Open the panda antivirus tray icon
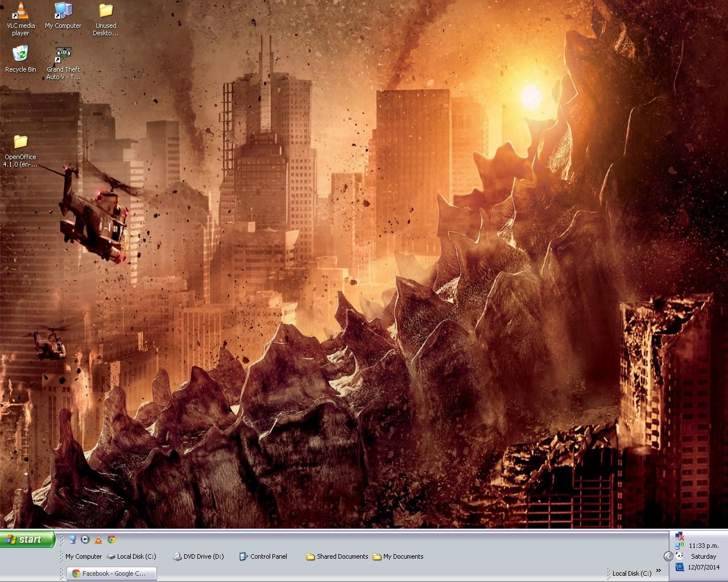Screen dimensions: 728x582 point(679,556)
